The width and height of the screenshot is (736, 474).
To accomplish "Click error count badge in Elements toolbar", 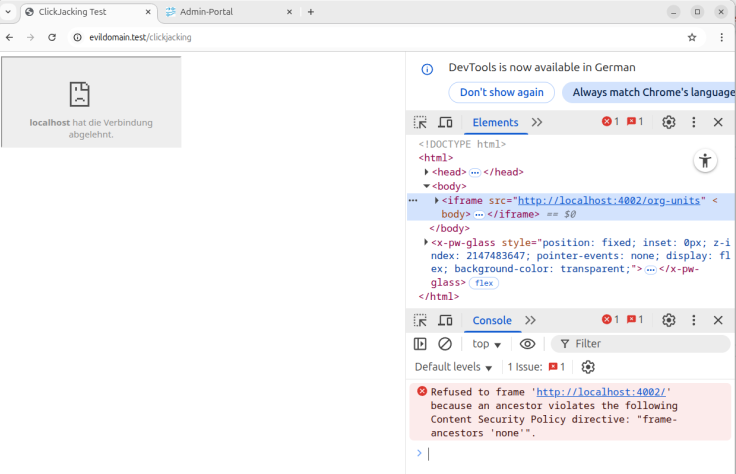I will (x=610, y=122).
